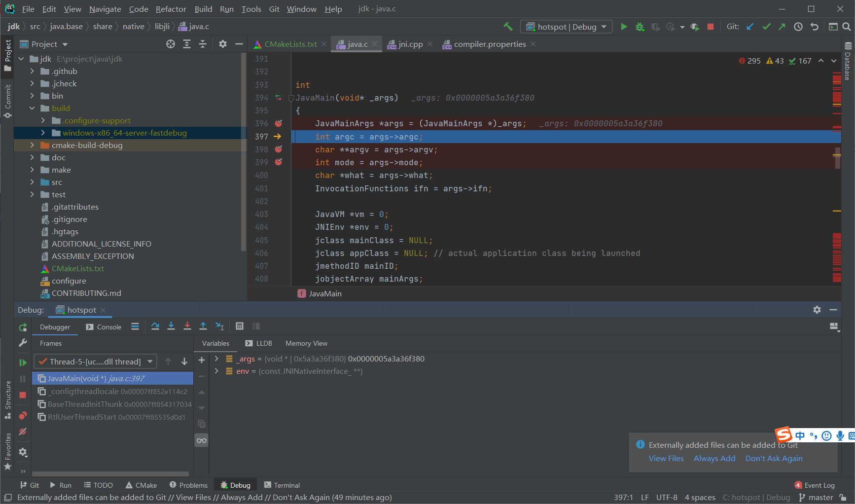Image resolution: width=855 pixels, height=504 pixels.
Task: Open the hotspot | Debug configuration dropdown
Action: pos(566,27)
